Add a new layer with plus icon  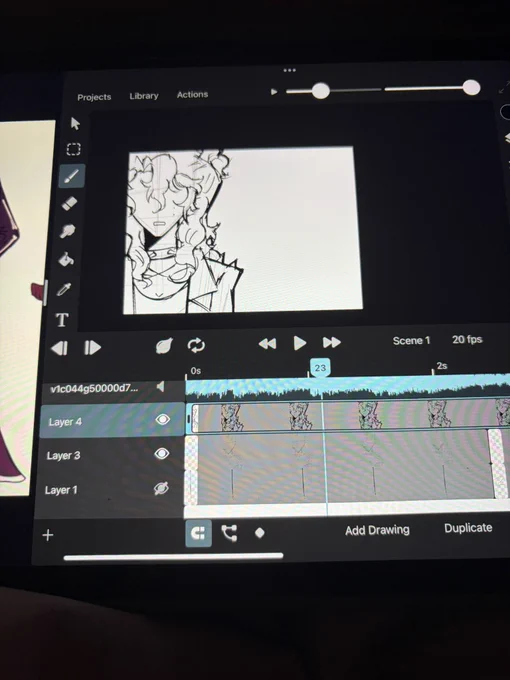(x=48, y=535)
